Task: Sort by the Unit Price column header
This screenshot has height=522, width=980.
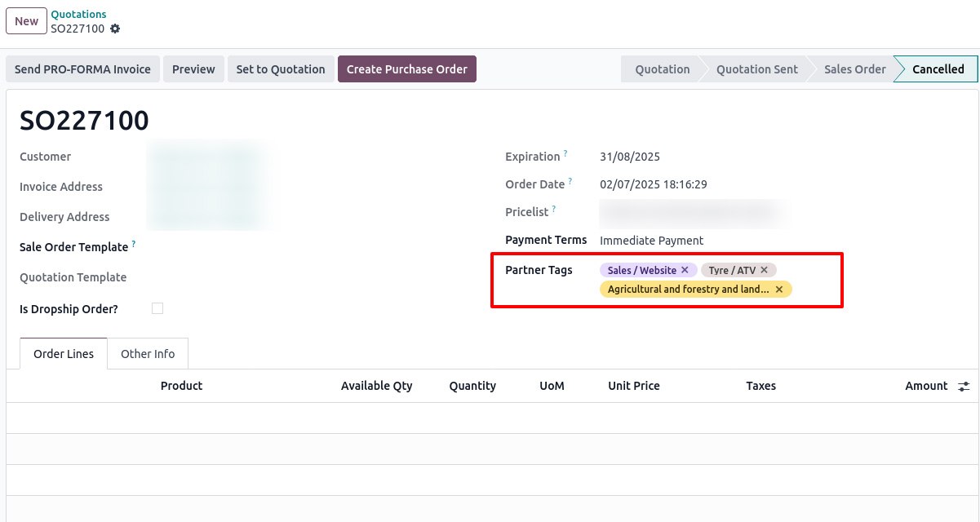Action: 634,386
